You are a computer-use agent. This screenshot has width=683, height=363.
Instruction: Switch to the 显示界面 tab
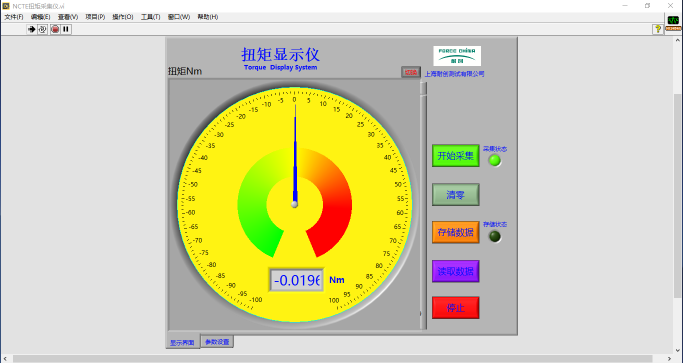(182, 343)
